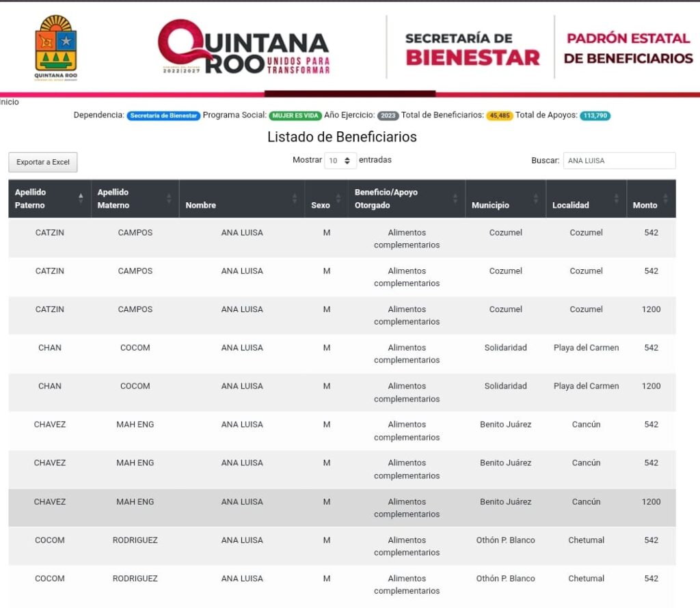Sort by Sexo column arrows

pyautogui.click(x=338, y=199)
